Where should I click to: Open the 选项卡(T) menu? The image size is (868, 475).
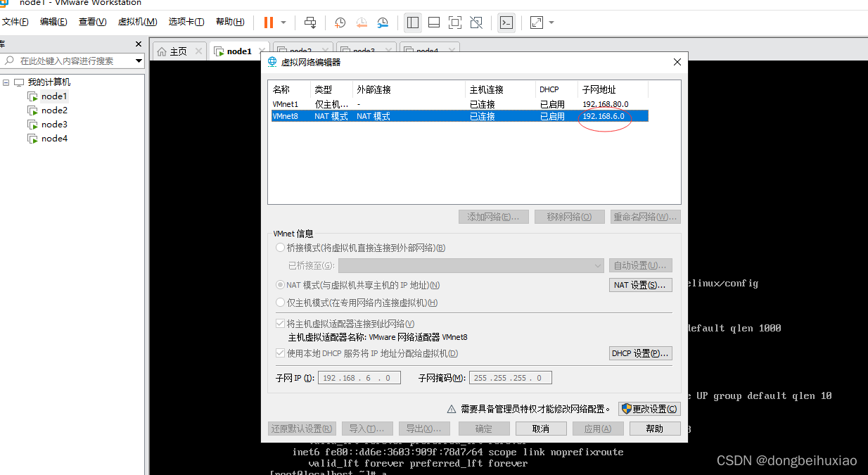[186, 22]
